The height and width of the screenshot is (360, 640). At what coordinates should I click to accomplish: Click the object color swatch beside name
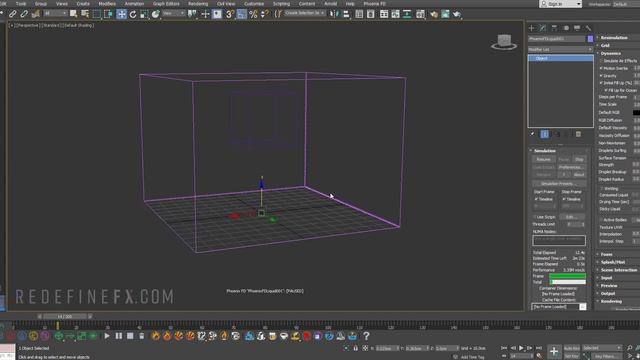[x=590, y=39]
